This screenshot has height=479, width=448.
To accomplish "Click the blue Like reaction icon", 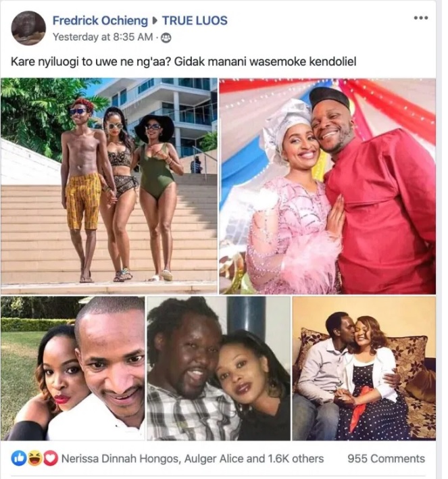I will point(19,459).
